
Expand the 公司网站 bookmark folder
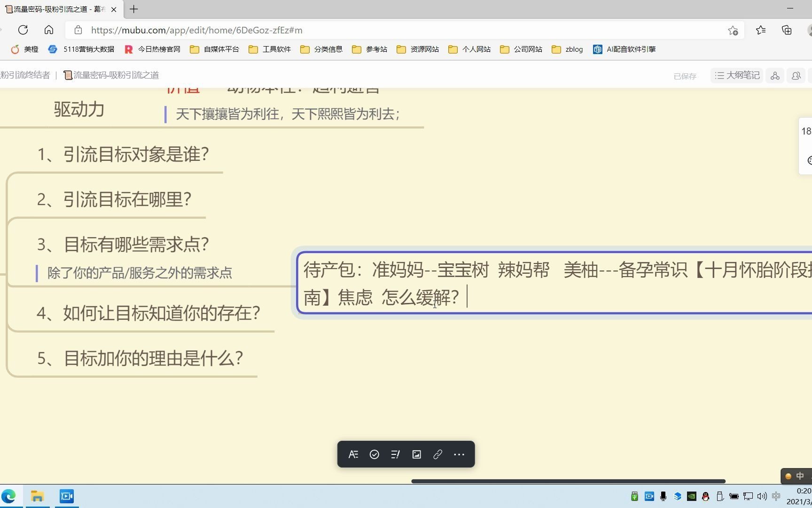click(521, 49)
